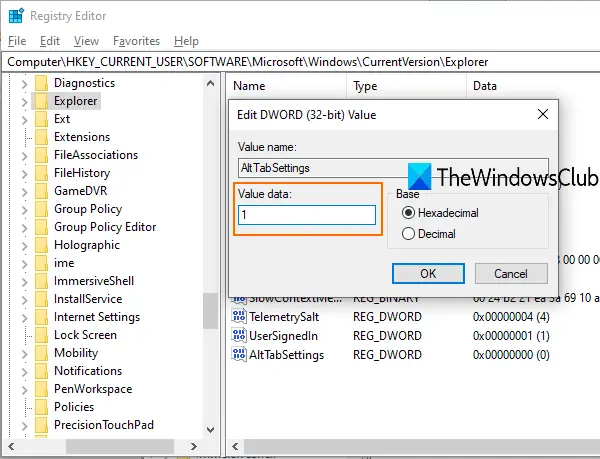This screenshot has height=459, width=600.
Task: Expand the Ext tree node
Action: (x=24, y=120)
